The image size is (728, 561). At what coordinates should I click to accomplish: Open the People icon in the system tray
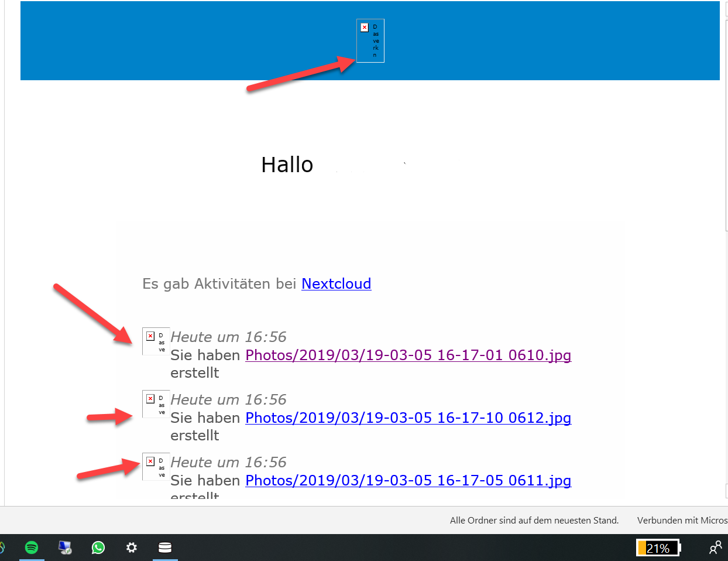coord(715,548)
